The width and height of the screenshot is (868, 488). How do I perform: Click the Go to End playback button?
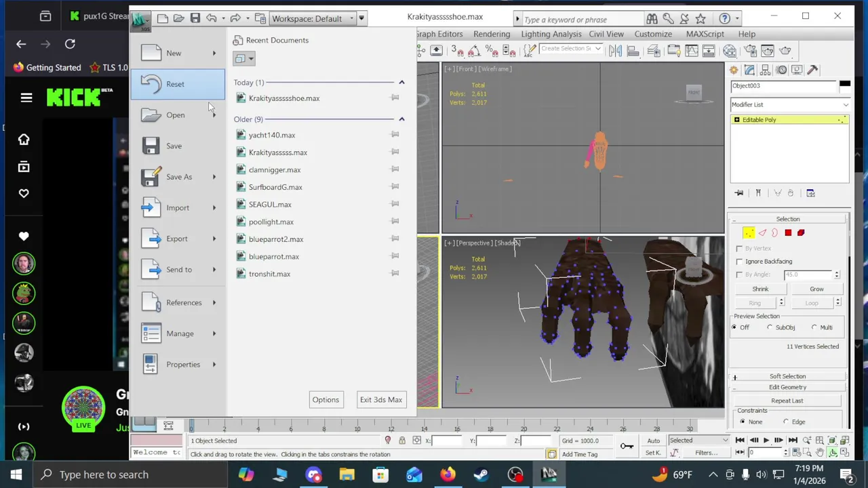coord(792,441)
